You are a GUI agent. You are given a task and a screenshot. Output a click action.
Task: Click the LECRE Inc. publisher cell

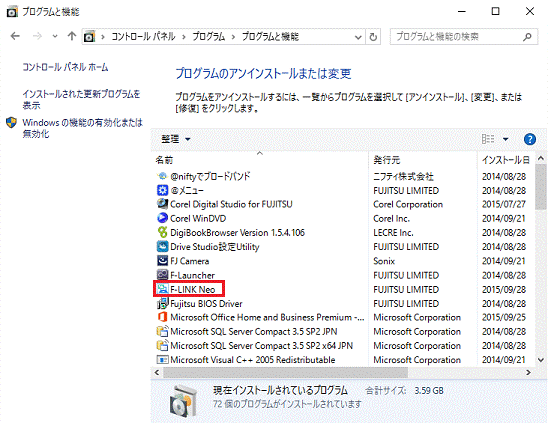pos(393,232)
